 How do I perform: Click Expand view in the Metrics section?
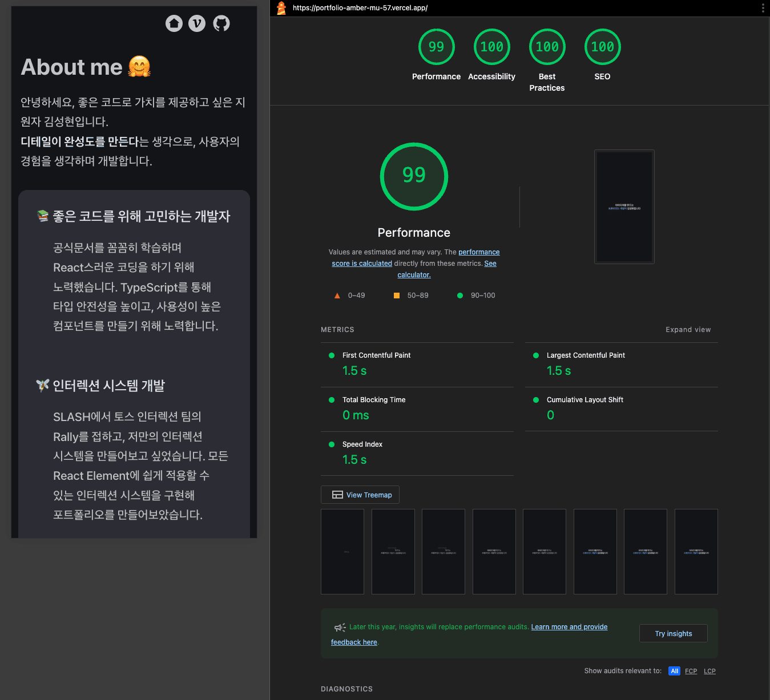688,329
